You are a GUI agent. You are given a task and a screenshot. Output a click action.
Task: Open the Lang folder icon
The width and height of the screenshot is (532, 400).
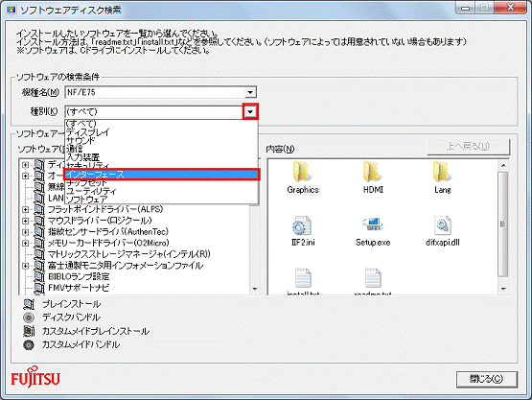442,172
